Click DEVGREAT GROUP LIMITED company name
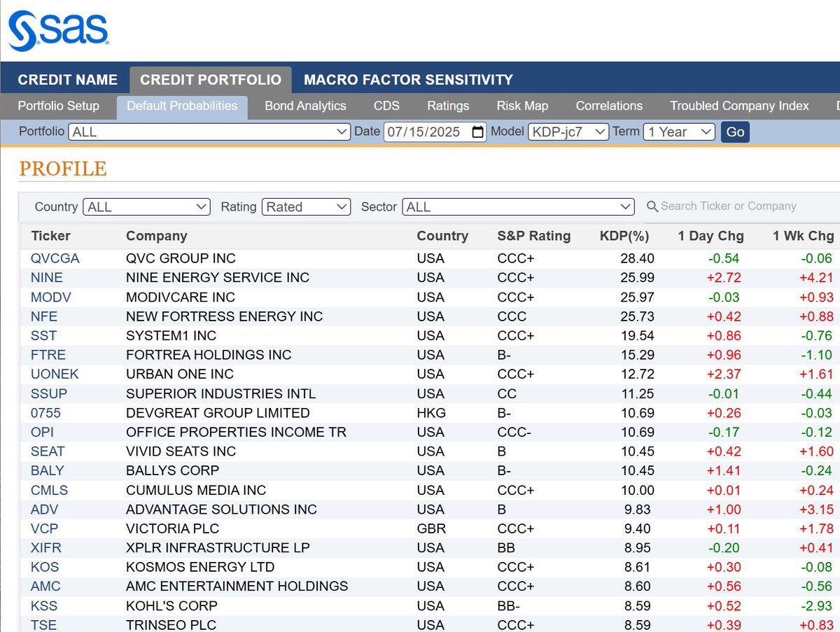840x632 pixels. (218, 413)
